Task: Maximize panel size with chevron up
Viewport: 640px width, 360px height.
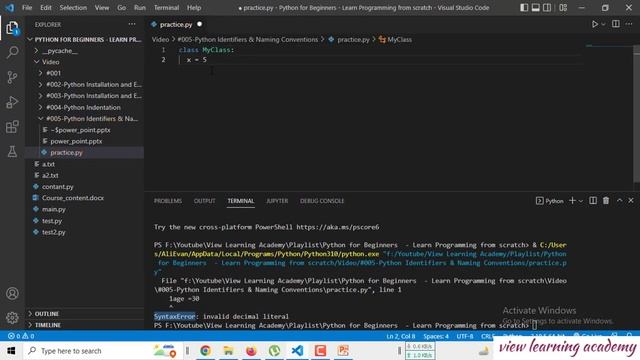Action: [x=620, y=200]
